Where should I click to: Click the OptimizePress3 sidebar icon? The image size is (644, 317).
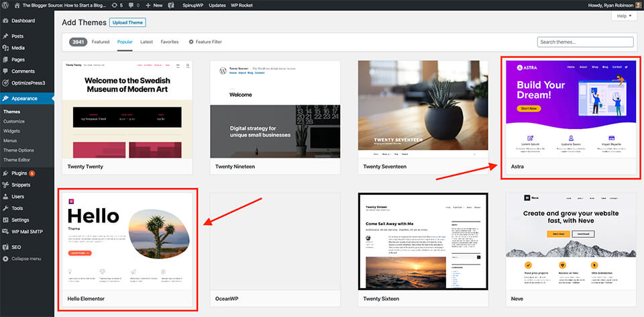[6, 83]
